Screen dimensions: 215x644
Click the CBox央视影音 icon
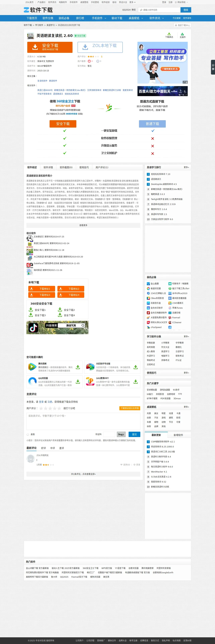click(148, 298)
